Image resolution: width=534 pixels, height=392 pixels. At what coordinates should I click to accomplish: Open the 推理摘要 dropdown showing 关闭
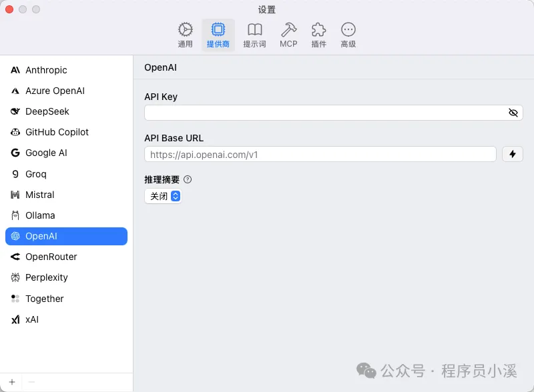163,197
